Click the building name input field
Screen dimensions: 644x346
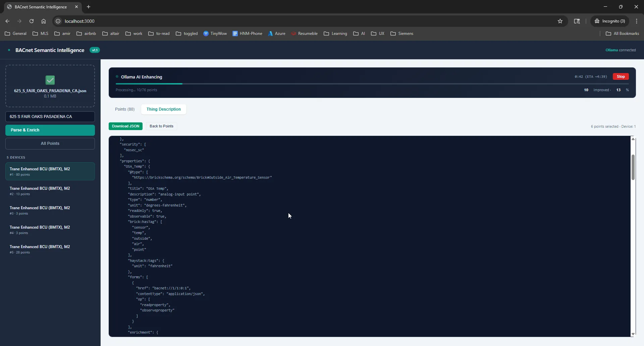(50, 117)
